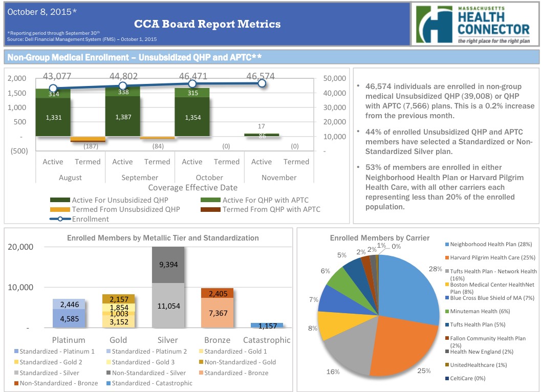Select Active For Unsubsidized QHP legend swatch
The height and width of the screenshot is (392, 541).
coord(60,200)
